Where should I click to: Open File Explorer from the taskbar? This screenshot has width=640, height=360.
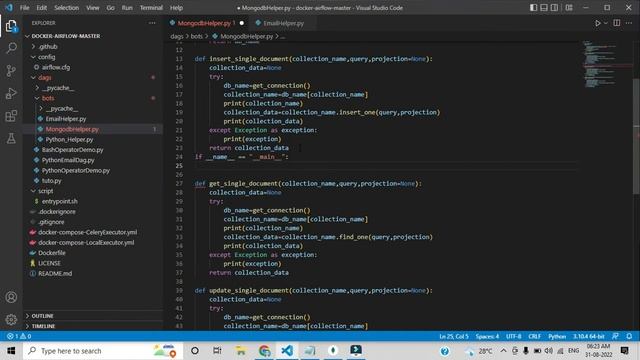click(241, 351)
